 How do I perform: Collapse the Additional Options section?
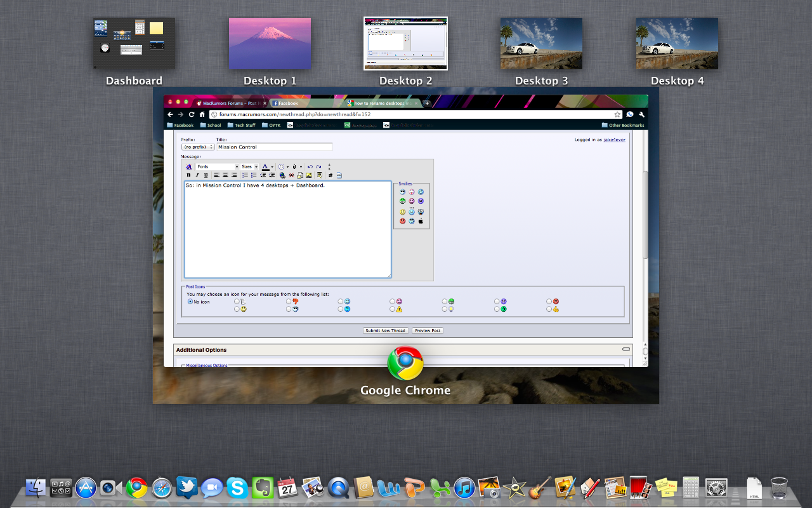tap(626, 349)
